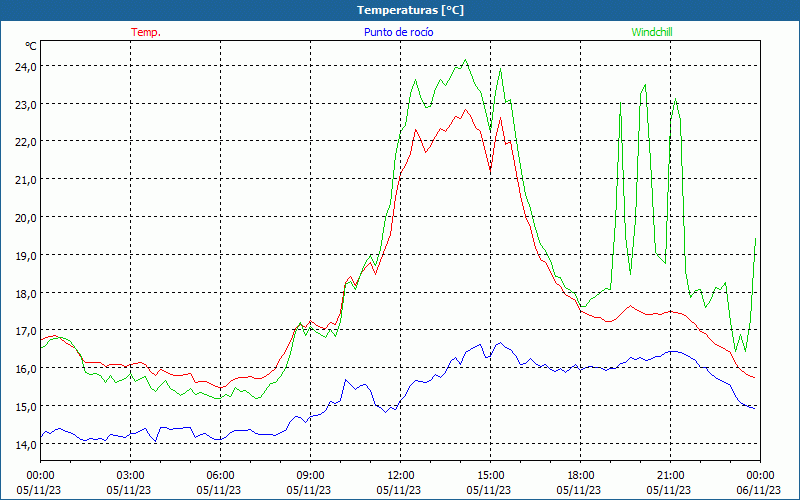Image resolution: width=800 pixels, height=500 pixels.
Task: Select the 17,0 y-axis value
Action: click(x=26, y=331)
